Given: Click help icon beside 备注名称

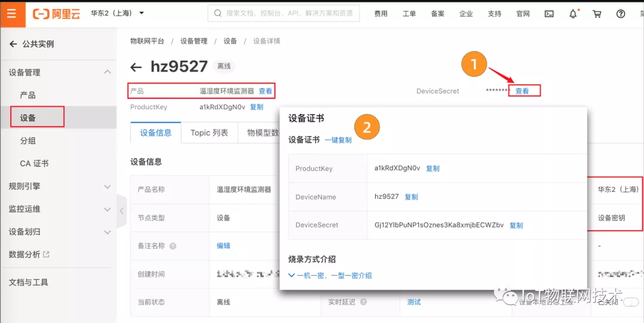Looking at the screenshot, I should point(173,246).
